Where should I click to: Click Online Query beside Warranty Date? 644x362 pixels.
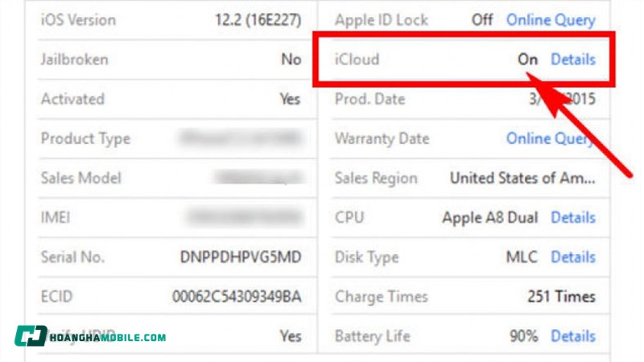pyautogui.click(x=551, y=138)
